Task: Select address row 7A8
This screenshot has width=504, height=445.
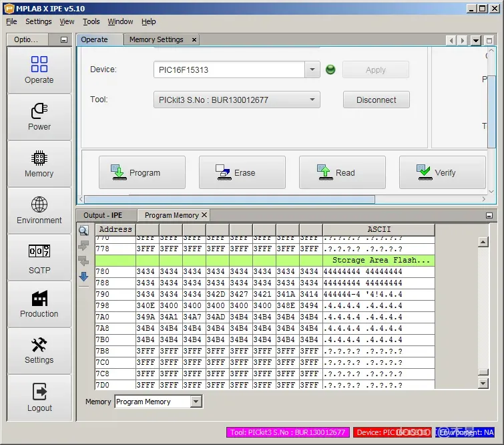Action: [265, 328]
